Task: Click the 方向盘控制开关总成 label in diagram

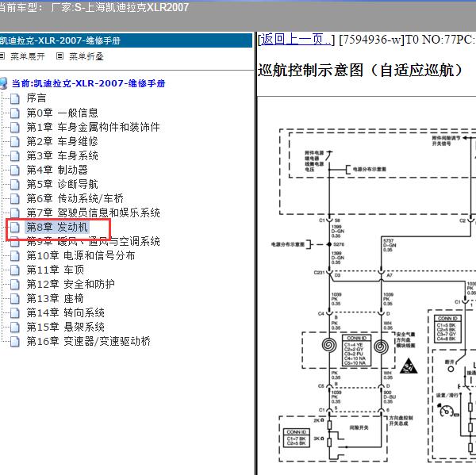Action: pyautogui.click(x=401, y=420)
